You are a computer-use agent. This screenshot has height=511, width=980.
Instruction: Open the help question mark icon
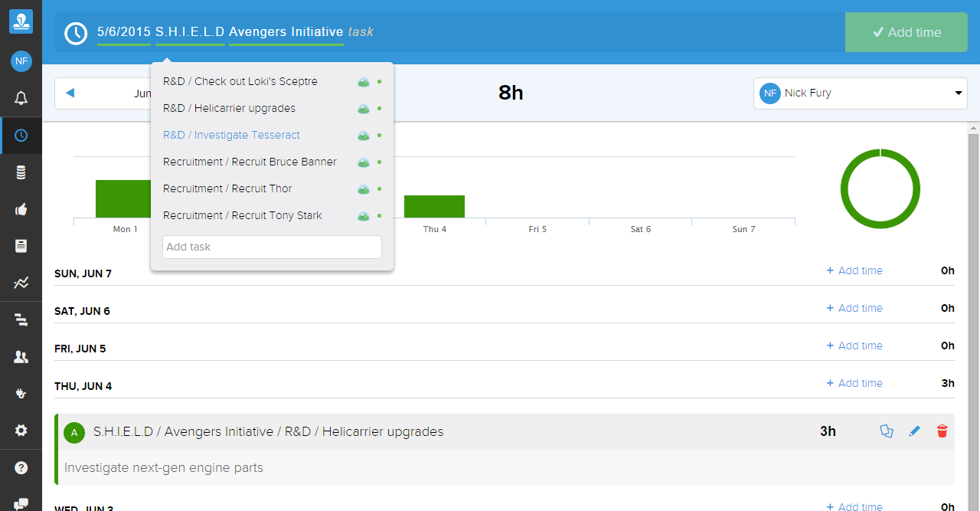click(x=21, y=467)
